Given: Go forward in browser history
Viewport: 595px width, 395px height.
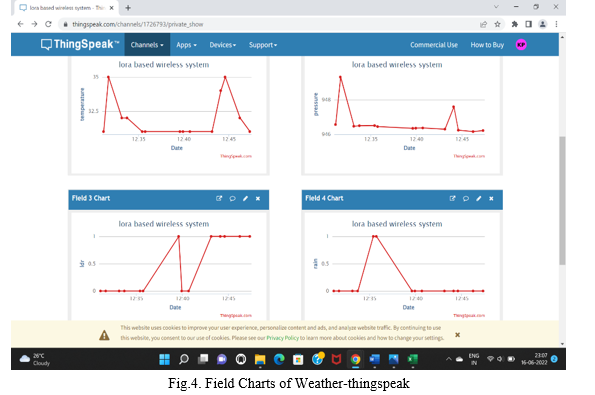Looking at the screenshot, I should click(35, 24).
